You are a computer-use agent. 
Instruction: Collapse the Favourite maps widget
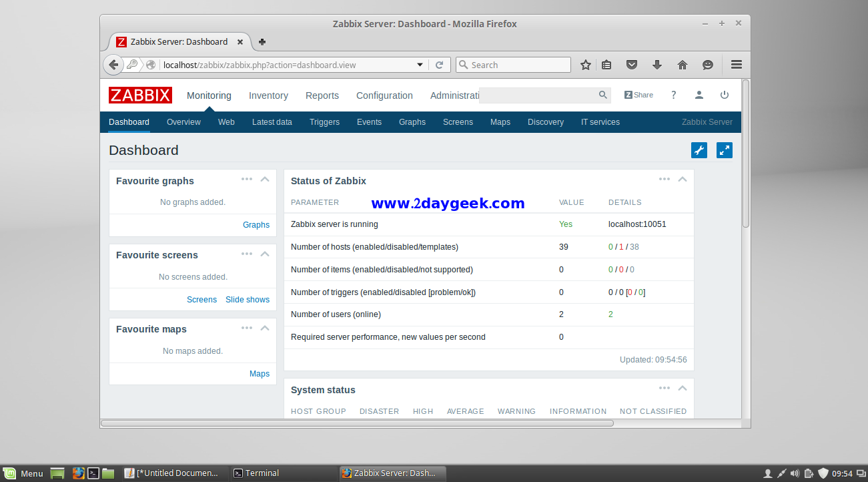265,328
